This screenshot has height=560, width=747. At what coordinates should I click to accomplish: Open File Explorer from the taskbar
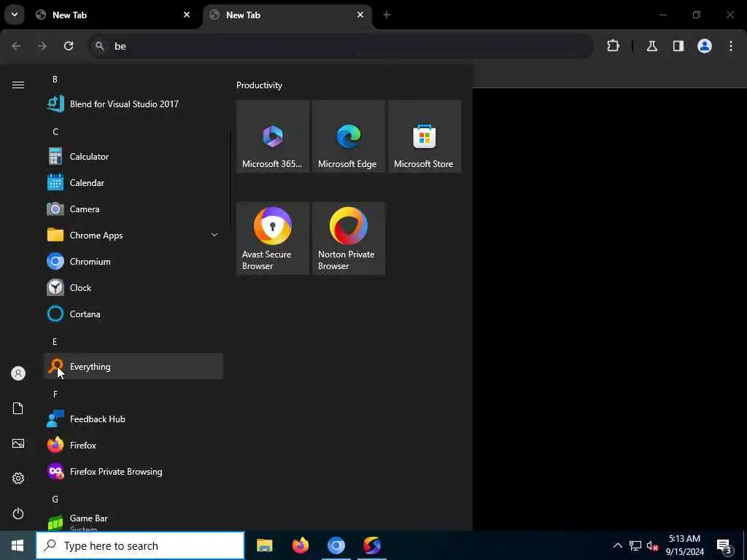(x=264, y=545)
